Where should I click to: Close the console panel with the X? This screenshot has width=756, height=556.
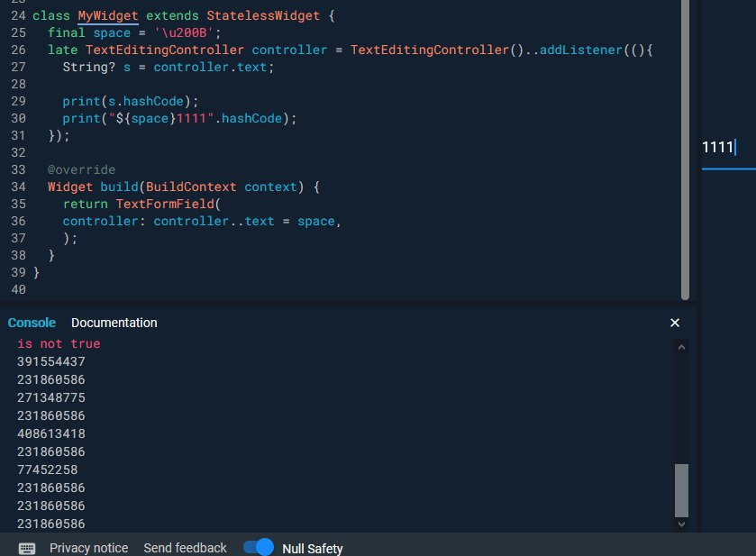[675, 323]
